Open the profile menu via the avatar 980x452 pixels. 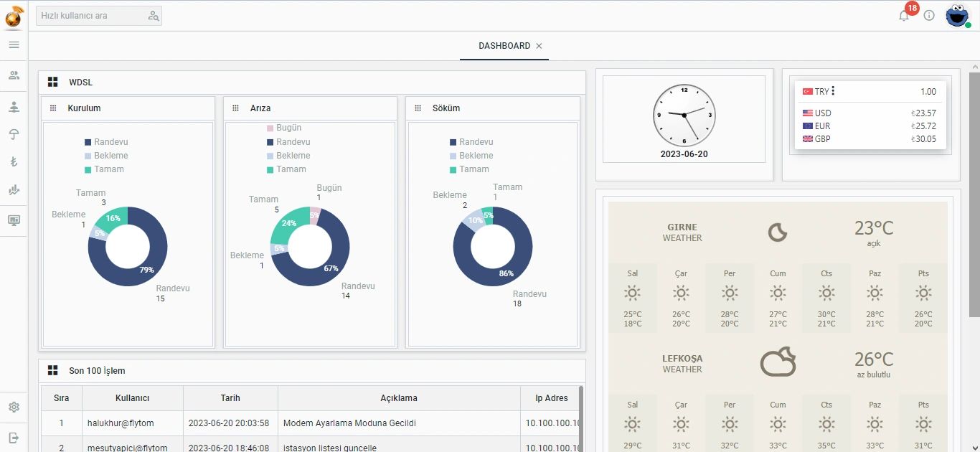point(958,15)
